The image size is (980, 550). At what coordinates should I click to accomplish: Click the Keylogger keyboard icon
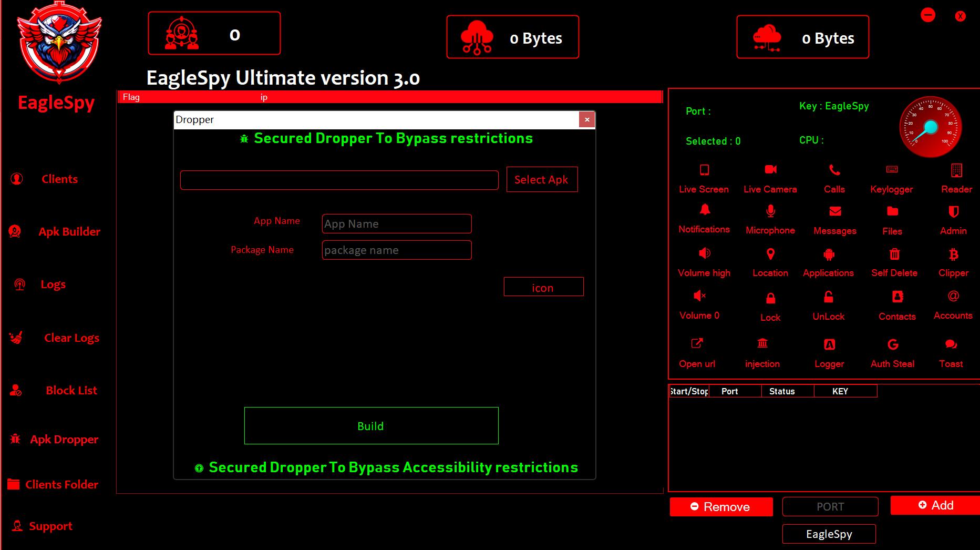pos(892,169)
